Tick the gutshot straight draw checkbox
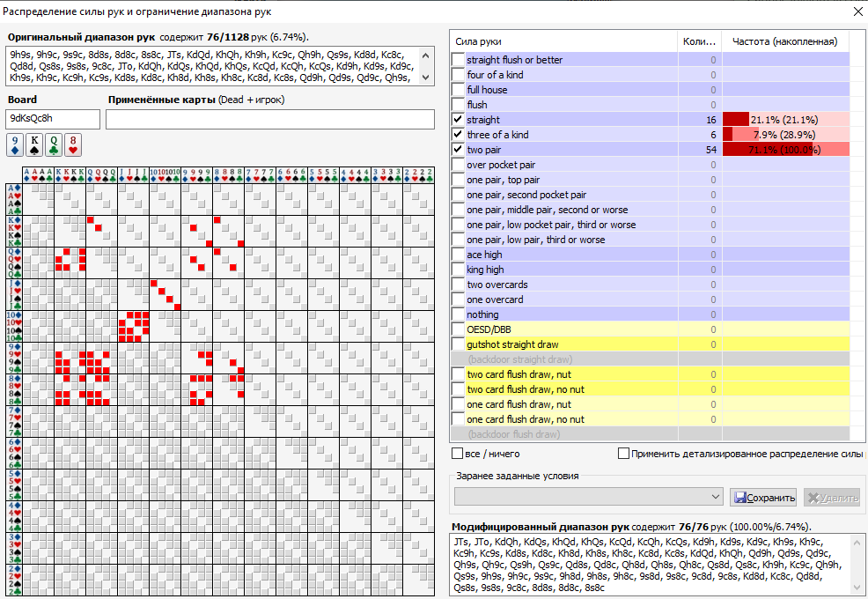 [458, 344]
